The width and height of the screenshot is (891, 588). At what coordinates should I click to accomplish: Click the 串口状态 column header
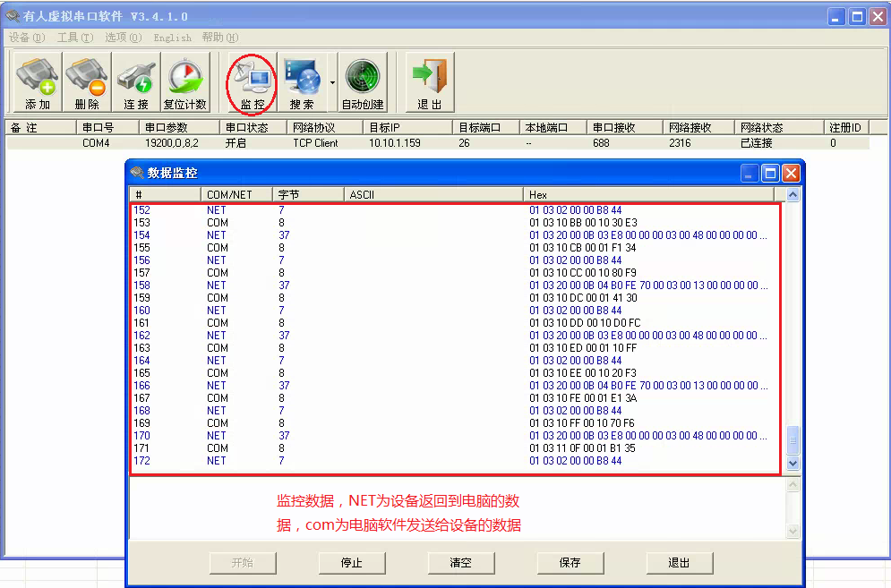point(253,127)
